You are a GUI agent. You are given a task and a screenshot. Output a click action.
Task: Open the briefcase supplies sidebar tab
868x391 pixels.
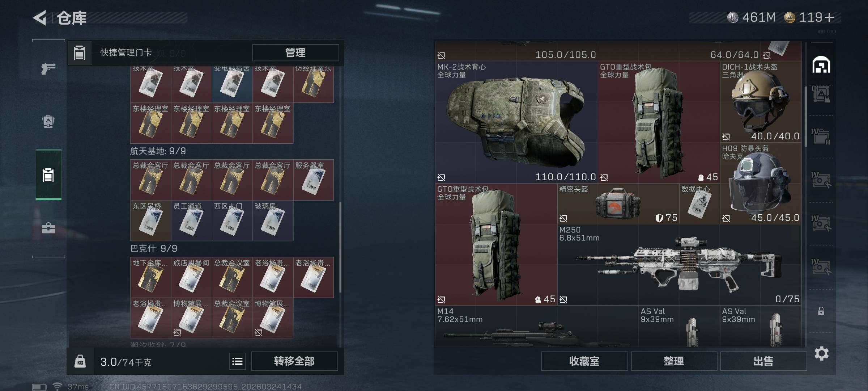coord(48,228)
